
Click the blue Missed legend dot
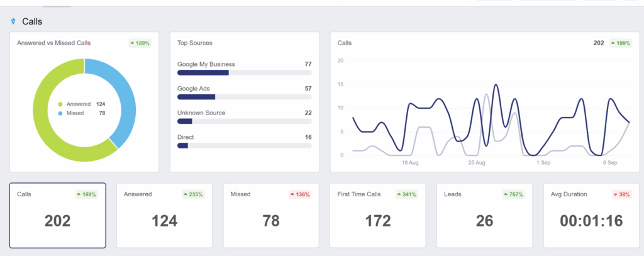click(x=60, y=113)
